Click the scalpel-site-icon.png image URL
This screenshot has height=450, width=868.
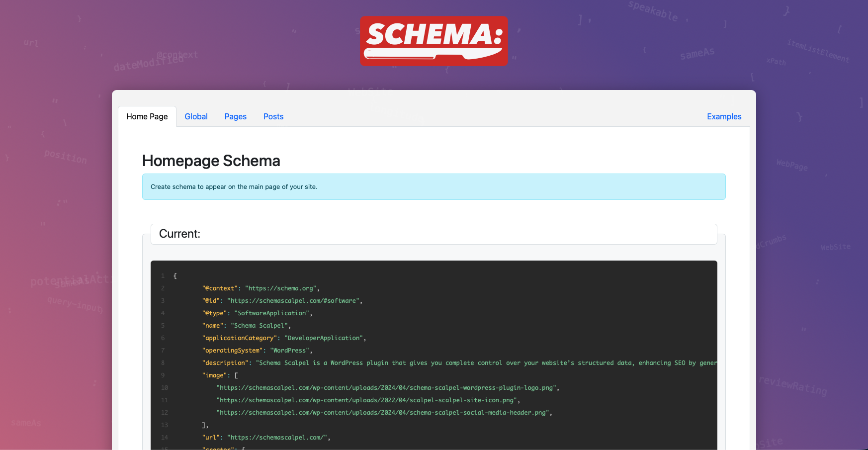(x=368, y=400)
